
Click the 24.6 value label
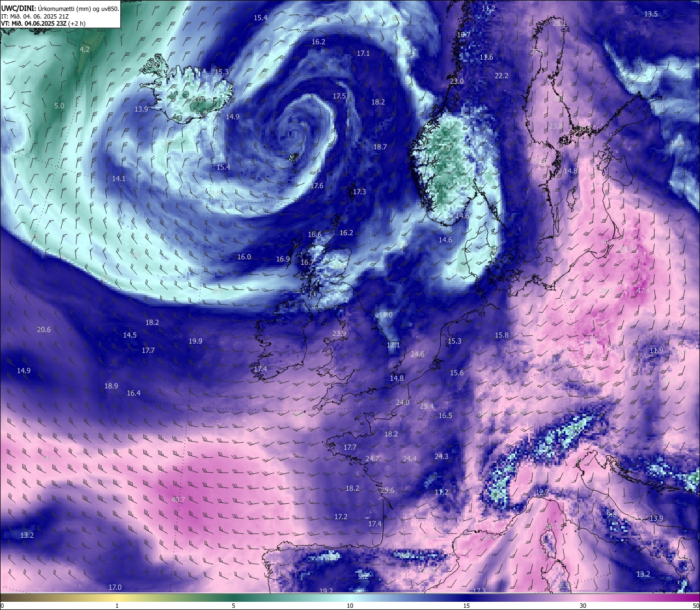coord(417,354)
